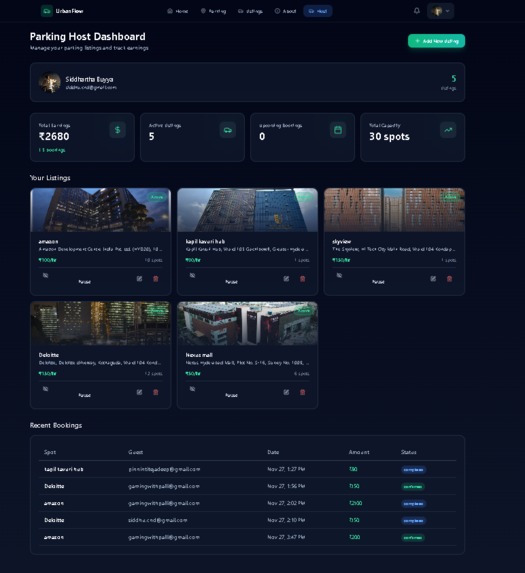Click Siddhartha Buyya's profile picture
This screenshot has height=573, width=525.
[x=50, y=83]
